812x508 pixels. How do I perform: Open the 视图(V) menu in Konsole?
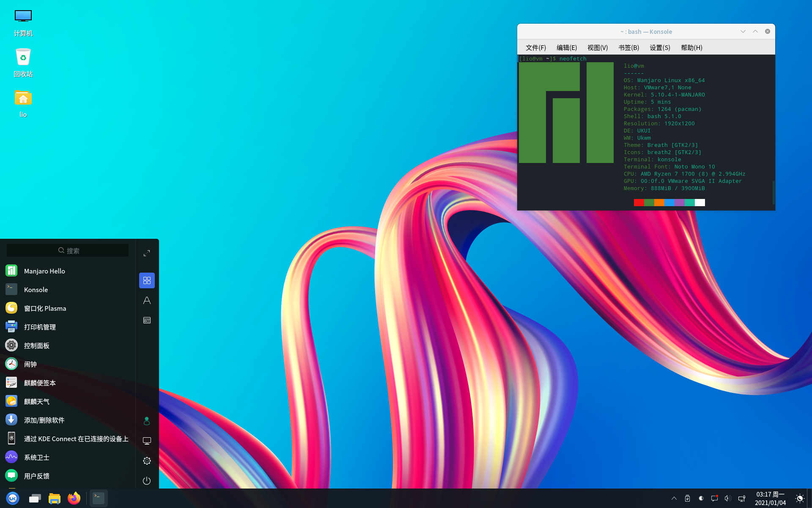597,47
